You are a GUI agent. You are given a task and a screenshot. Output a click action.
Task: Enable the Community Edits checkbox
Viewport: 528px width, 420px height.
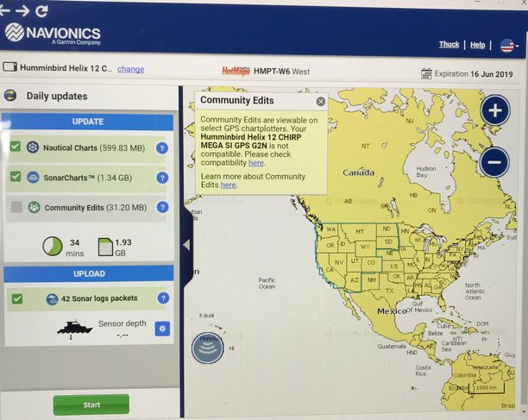coord(16,207)
